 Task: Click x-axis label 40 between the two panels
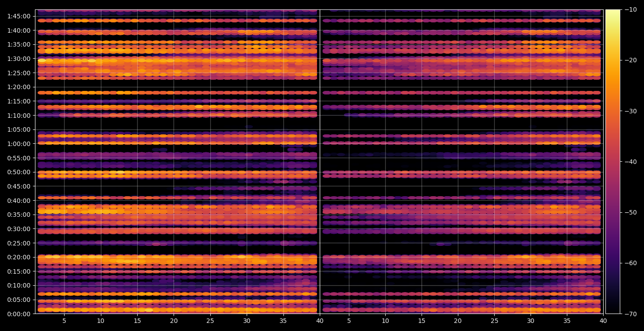(x=320, y=321)
